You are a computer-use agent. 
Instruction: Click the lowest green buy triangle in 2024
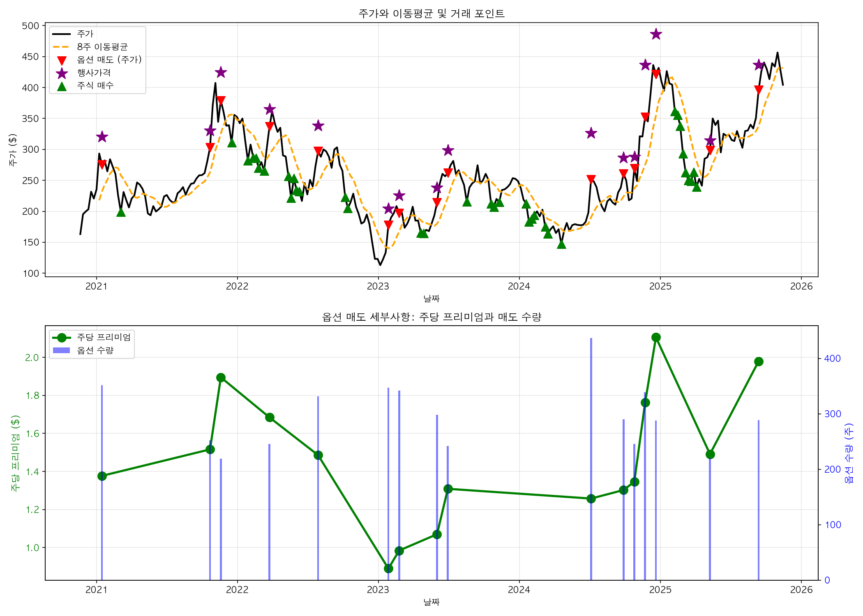tap(561, 244)
